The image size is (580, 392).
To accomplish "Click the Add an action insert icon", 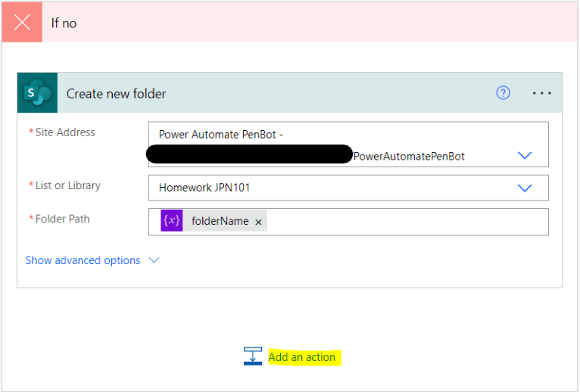I will click(x=253, y=356).
